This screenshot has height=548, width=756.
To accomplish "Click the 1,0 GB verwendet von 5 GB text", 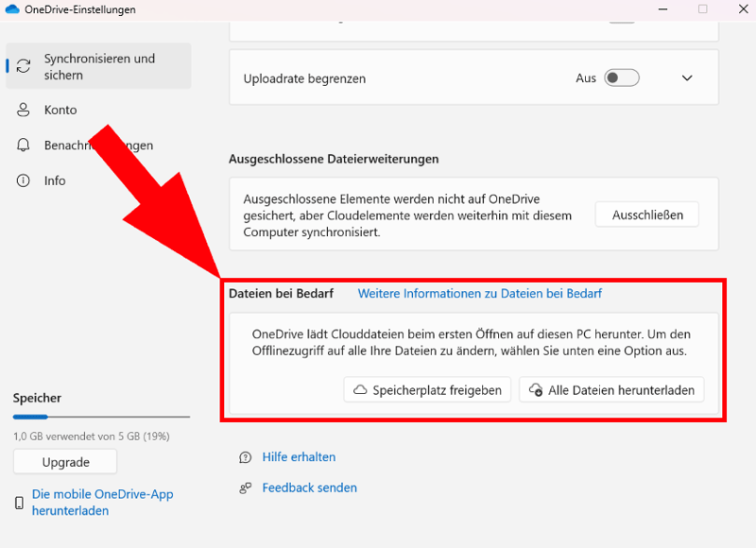I will [92, 437].
